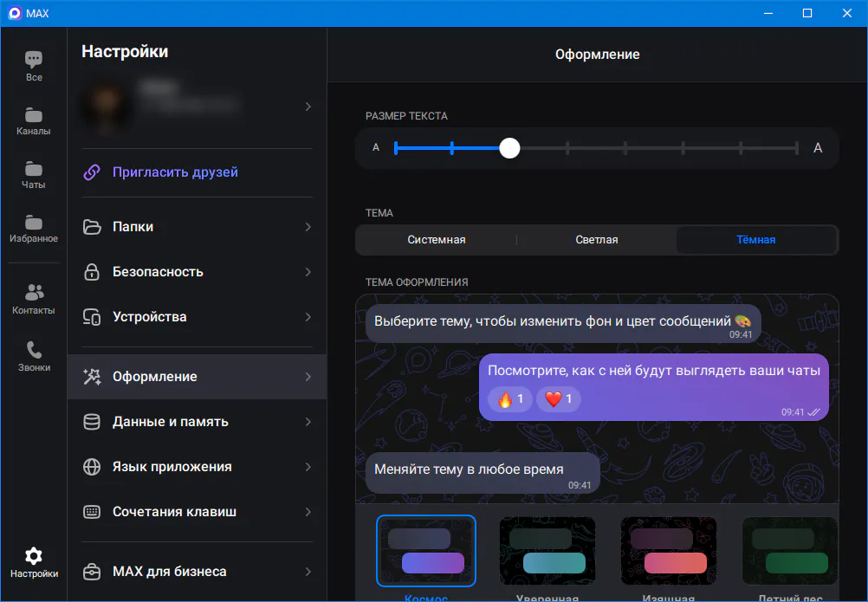Click the Оформление header title
The width and height of the screenshot is (868, 602).
(598, 55)
